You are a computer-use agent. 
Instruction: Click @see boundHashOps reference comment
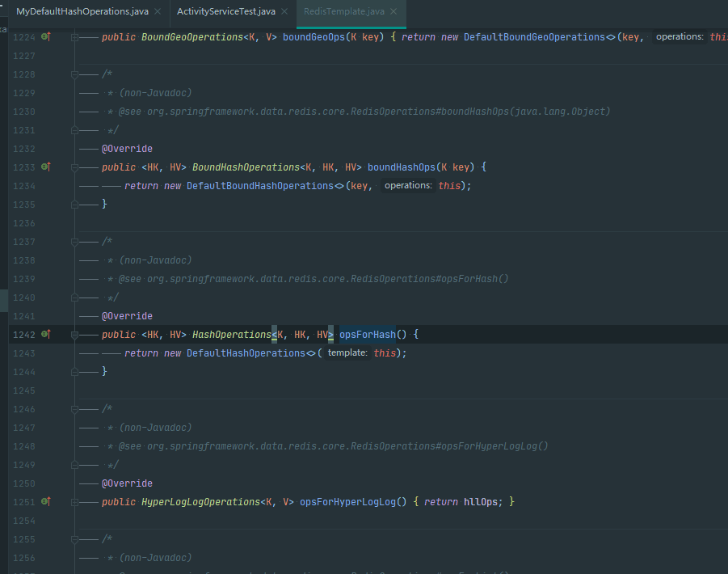point(364,112)
